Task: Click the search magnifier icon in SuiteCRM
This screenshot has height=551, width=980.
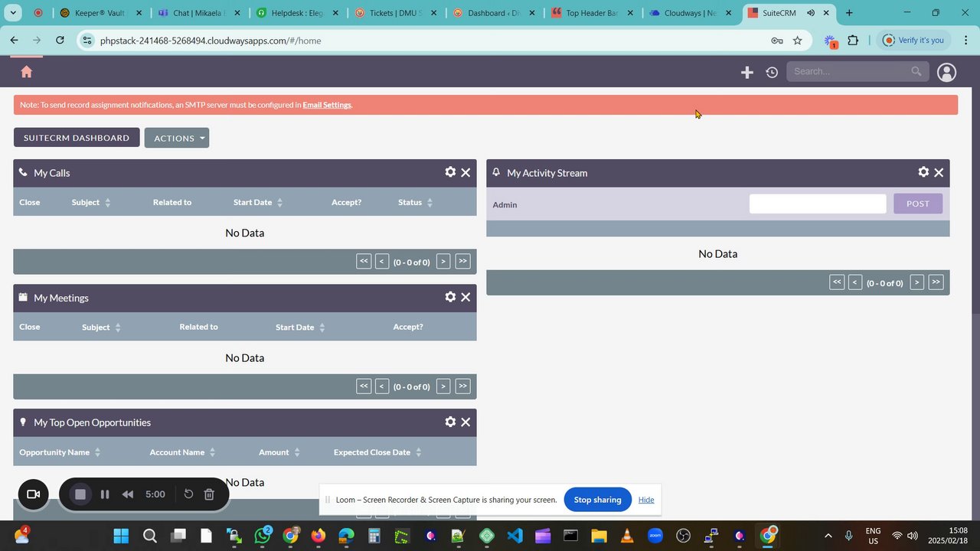Action: point(916,71)
